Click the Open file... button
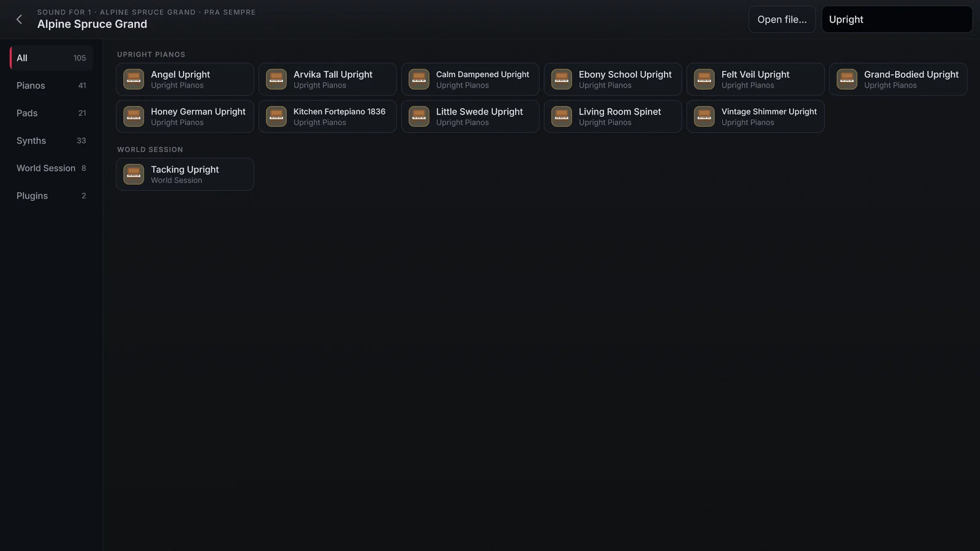 (x=782, y=20)
